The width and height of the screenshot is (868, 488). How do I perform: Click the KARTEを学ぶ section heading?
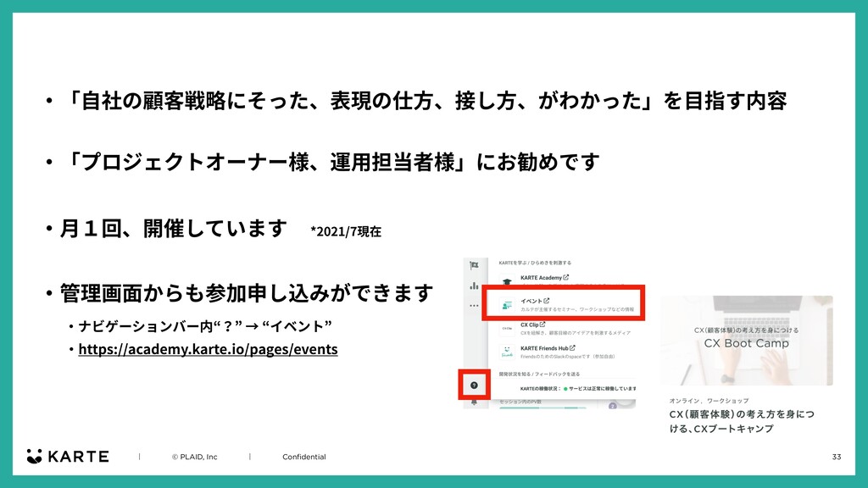[535, 263]
